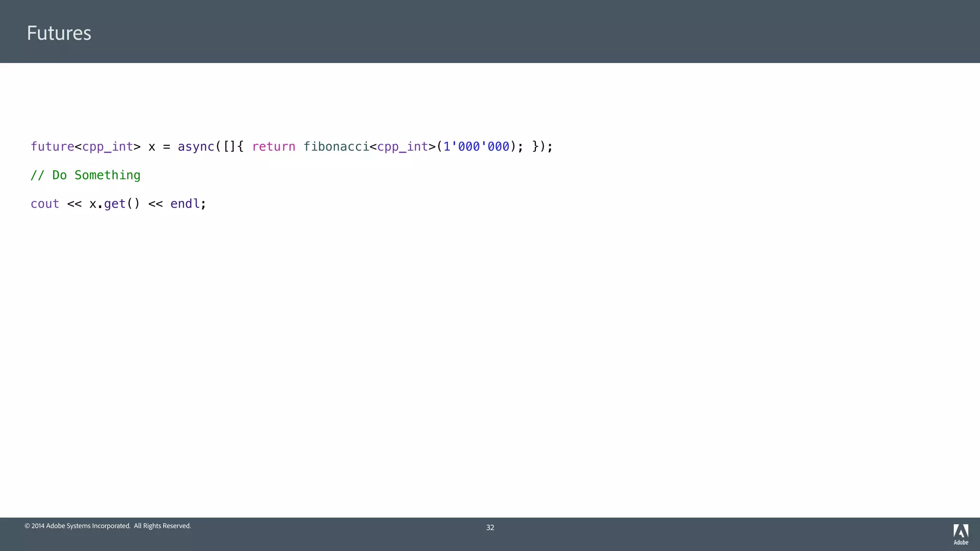Click the Do Something comment line
Screen dimensions: 980x551
tap(86, 175)
